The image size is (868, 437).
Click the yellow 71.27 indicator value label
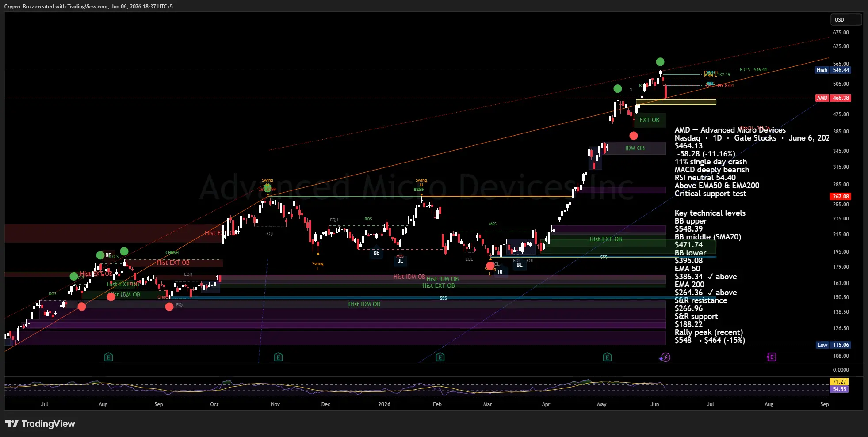[x=839, y=382]
